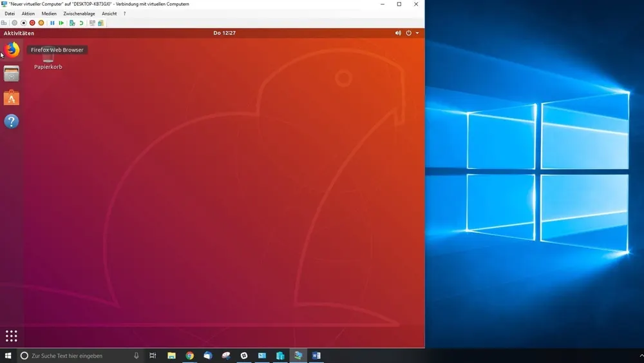Open Microsoft Word from the taskbar
The height and width of the screenshot is (363, 644).
(316, 356)
